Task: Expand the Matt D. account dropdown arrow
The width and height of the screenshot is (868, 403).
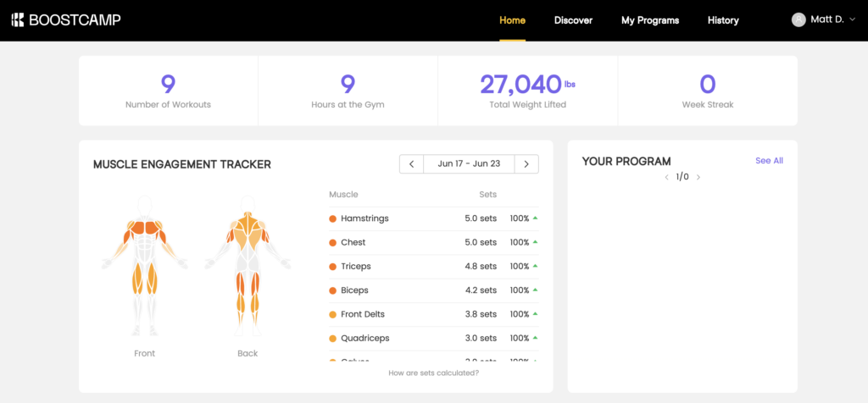Action: pyautogui.click(x=852, y=20)
